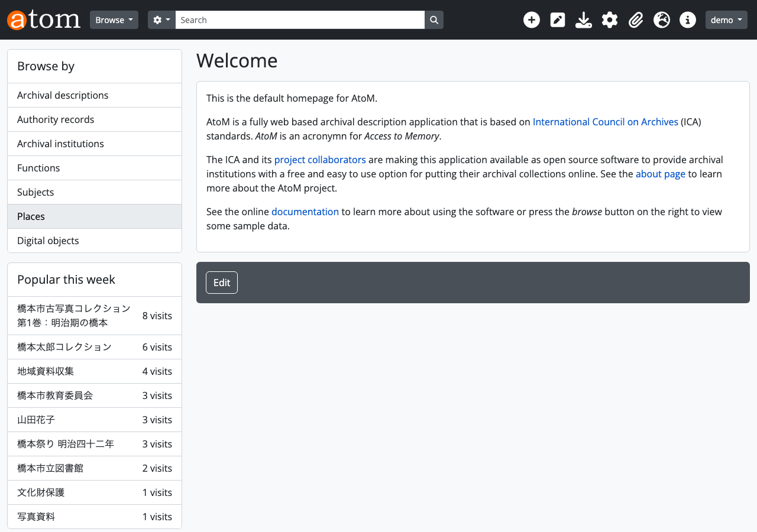Browse by Authority records

[95, 119]
